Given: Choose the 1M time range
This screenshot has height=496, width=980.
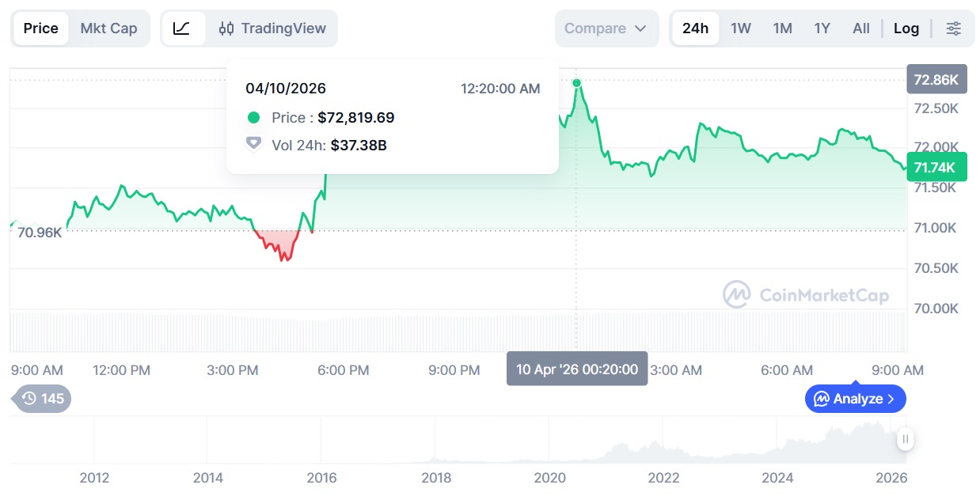Looking at the screenshot, I should (x=782, y=28).
